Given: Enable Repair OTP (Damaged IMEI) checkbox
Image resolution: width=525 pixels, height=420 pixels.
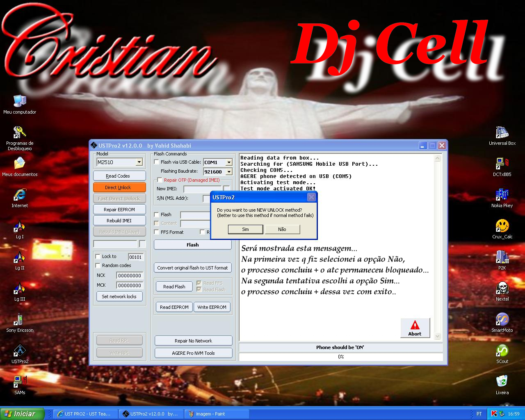Looking at the screenshot, I should point(160,180).
